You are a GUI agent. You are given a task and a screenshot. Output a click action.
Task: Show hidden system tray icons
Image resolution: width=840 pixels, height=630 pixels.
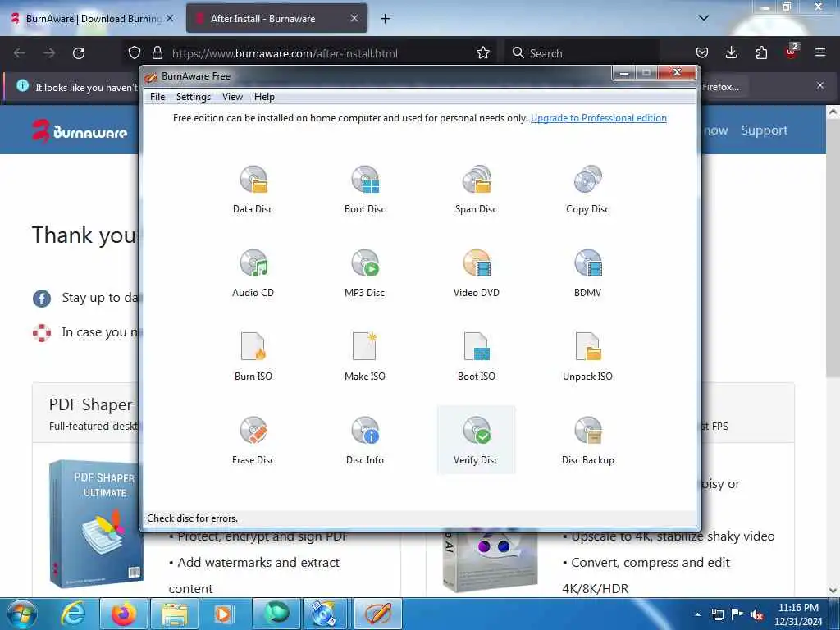click(697, 614)
